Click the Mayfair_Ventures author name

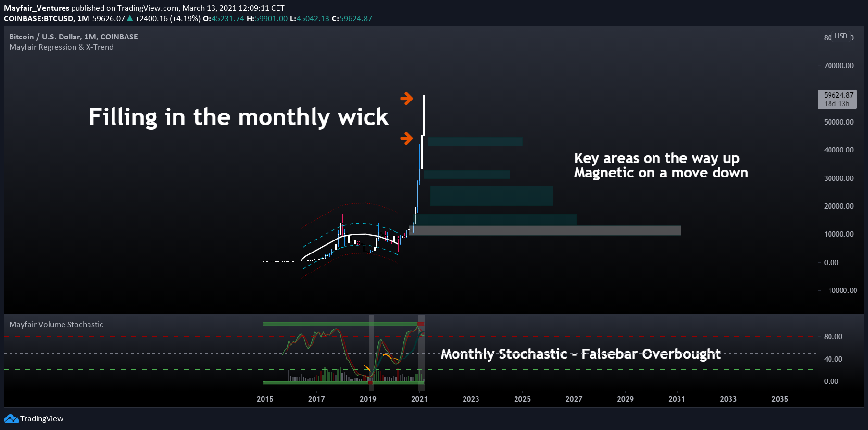[x=37, y=8]
